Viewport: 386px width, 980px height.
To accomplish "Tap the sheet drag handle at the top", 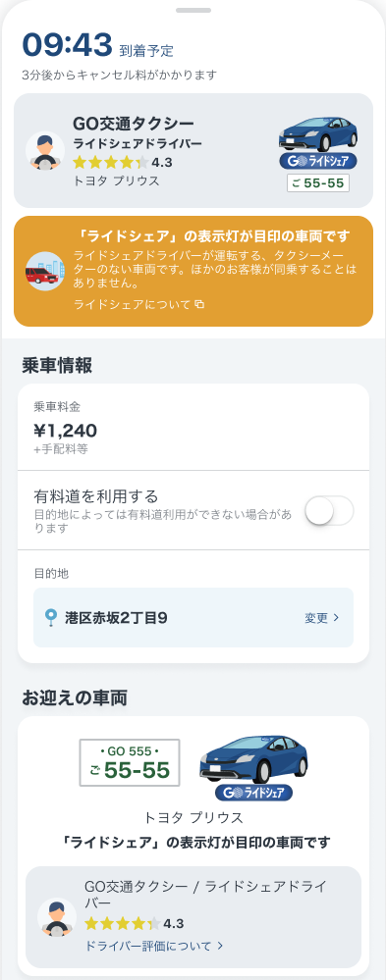I will (x=193, y=10).
